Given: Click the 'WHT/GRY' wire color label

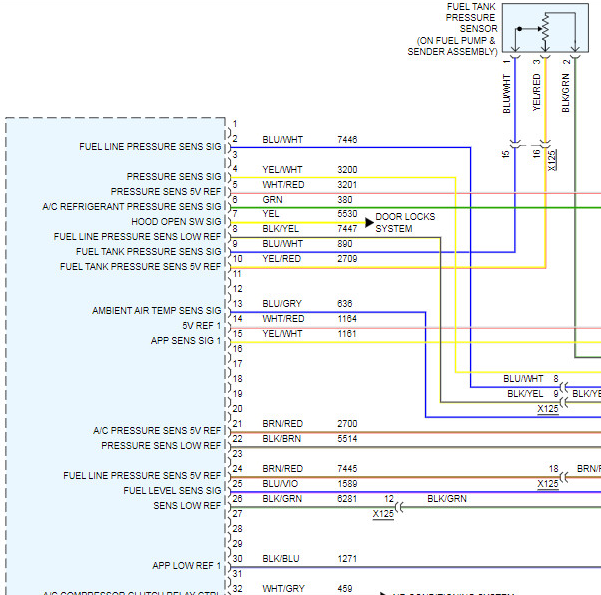Looking at the screenshot, I should [x=284, y=588].
